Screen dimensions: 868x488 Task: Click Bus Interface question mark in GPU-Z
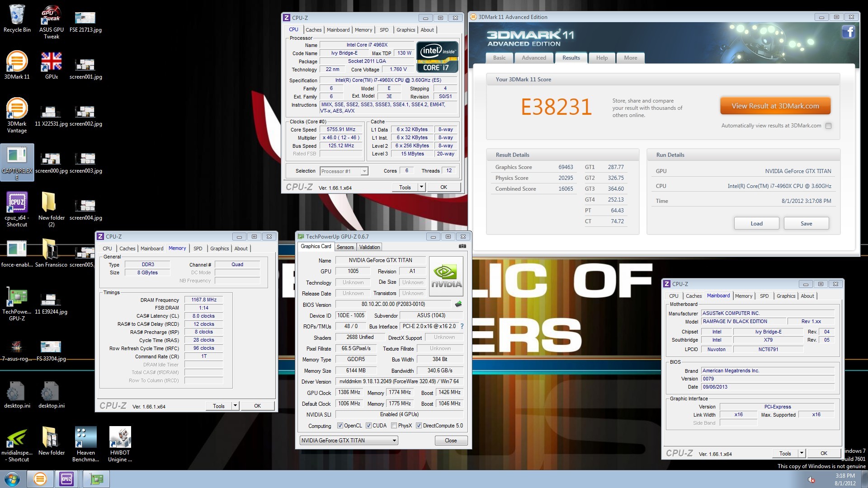[x=462, y=326]
